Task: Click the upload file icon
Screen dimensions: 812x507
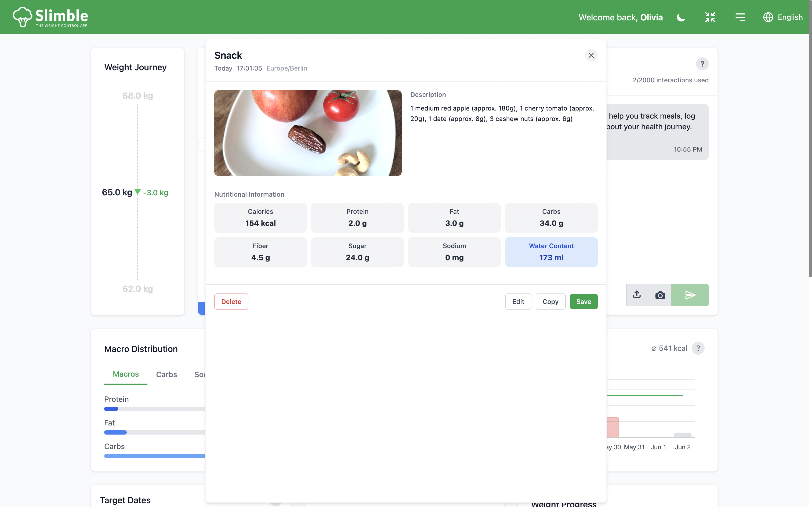Action: [x=637, y=295]
